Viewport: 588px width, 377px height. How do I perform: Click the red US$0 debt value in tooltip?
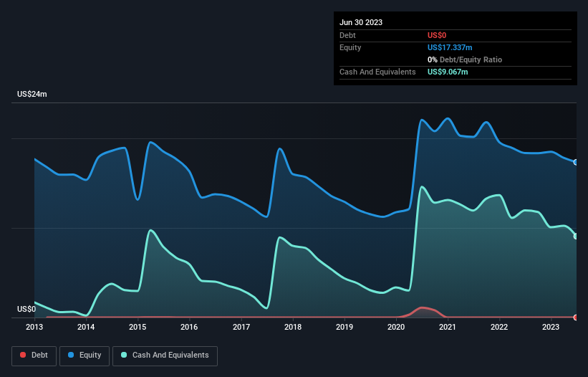point(437,35)
